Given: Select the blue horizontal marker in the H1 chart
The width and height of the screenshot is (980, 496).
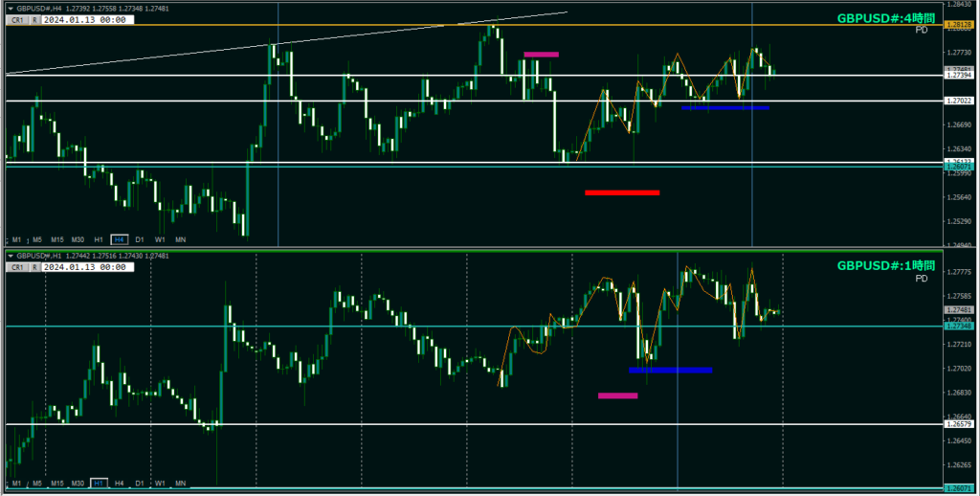Looking at the screenshot, I should tap(670, 371).
